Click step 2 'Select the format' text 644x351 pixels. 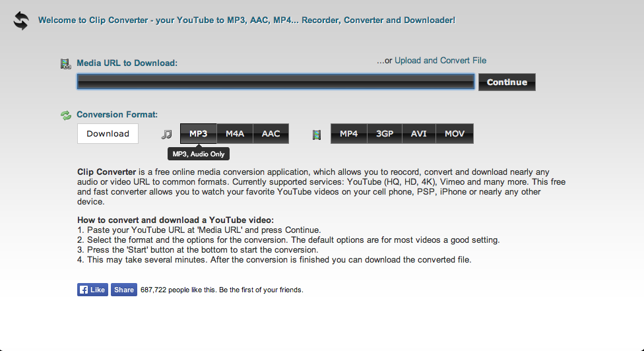(288, 239)
